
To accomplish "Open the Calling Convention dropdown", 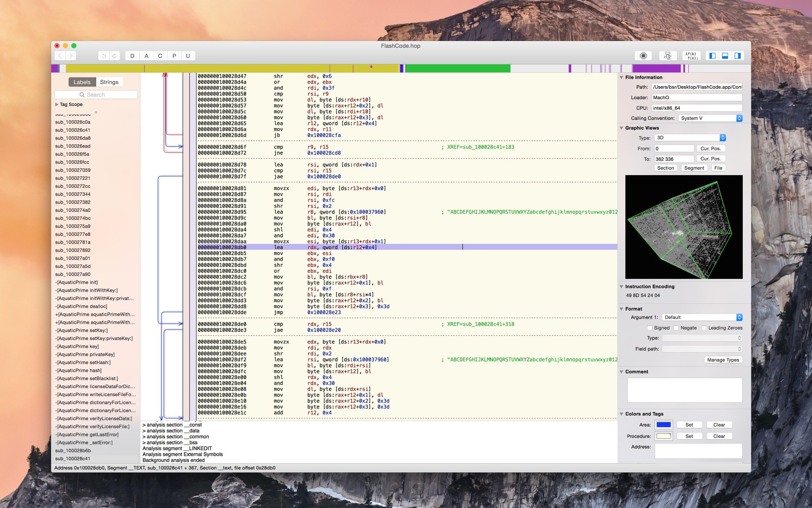I will [710, 118].
